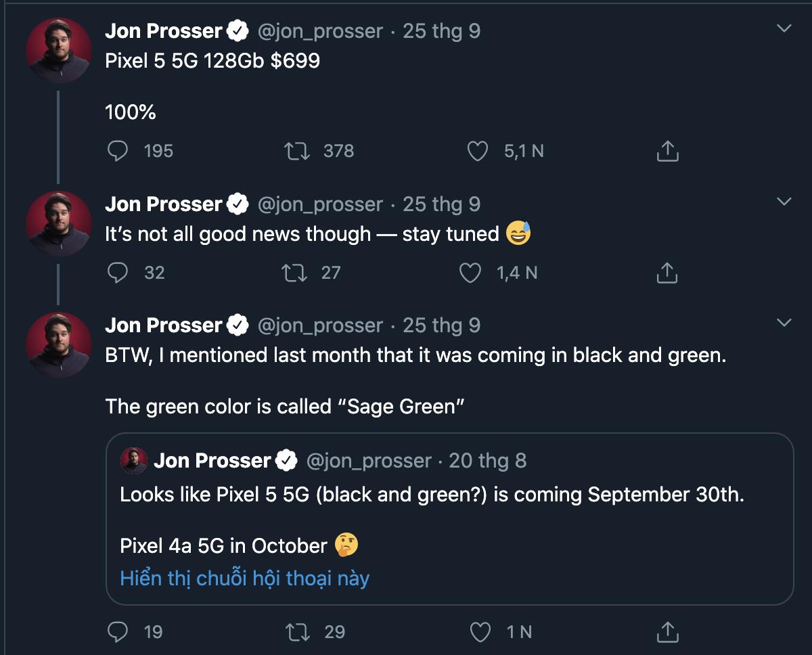Retweet the Pixel 5 5G 128Gb tweet
812x655 pixels.
tap(298, 151)
